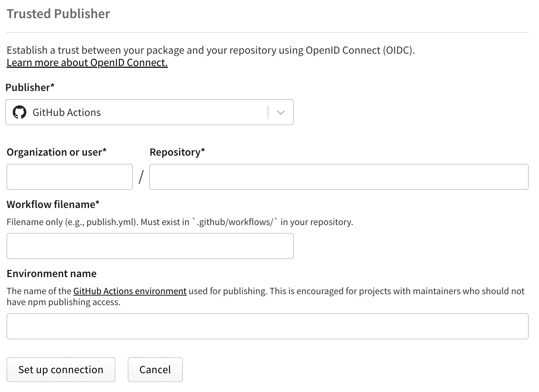Viewport: 539px width, 392px height.
Task: Click the "Repository*" label
Action: click(x=177, y=152)
